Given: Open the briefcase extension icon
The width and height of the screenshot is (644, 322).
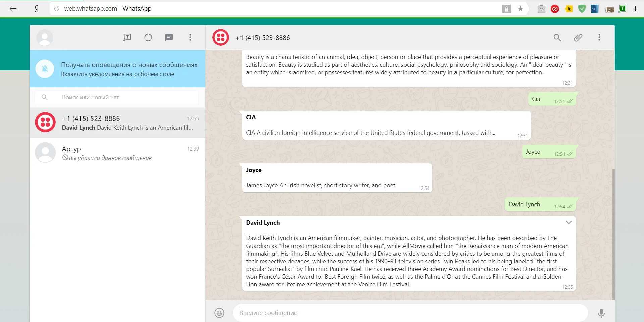Looking at the screenshot, I should [x=541, y=9].
